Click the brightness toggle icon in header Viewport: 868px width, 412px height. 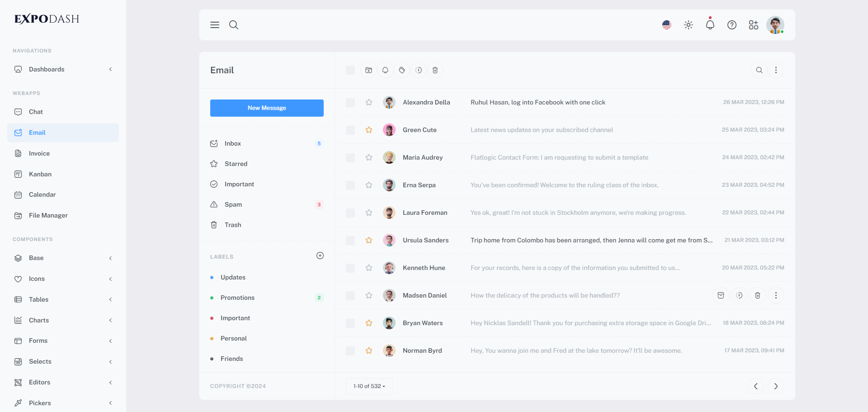click(688, 25)
